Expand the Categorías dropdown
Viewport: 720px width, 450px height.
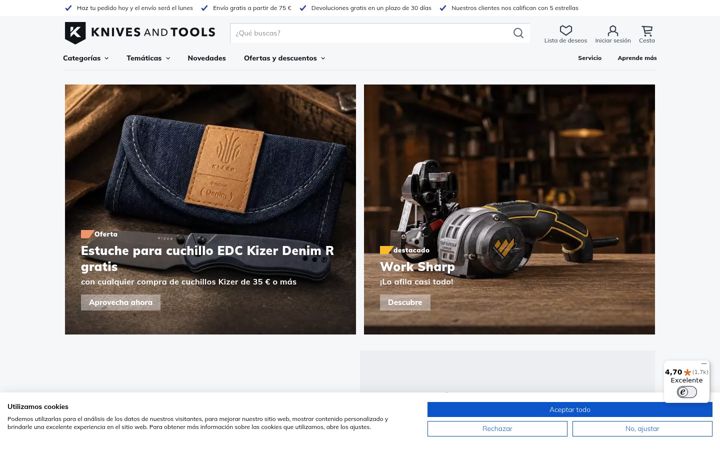coord(85,58)
